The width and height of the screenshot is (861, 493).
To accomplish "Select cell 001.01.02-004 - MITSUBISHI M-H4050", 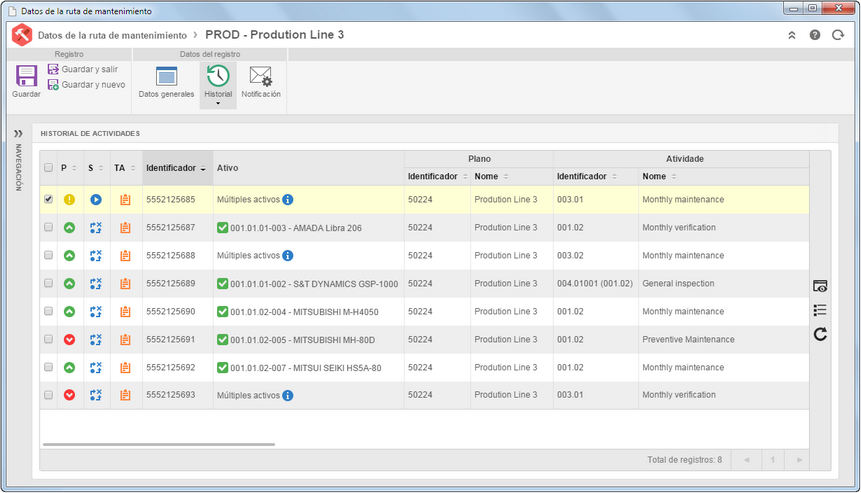I will tap(309, 311).
